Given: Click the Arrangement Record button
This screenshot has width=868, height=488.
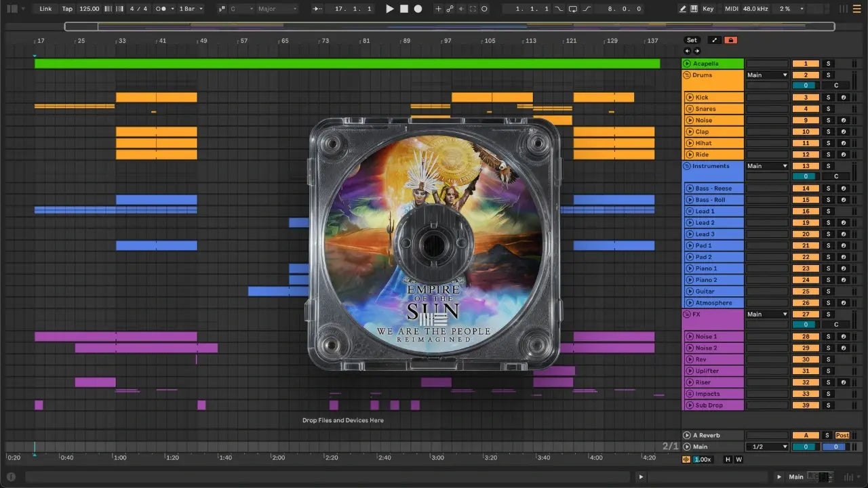Looking at the screenshot, I should tap(418, 9).
